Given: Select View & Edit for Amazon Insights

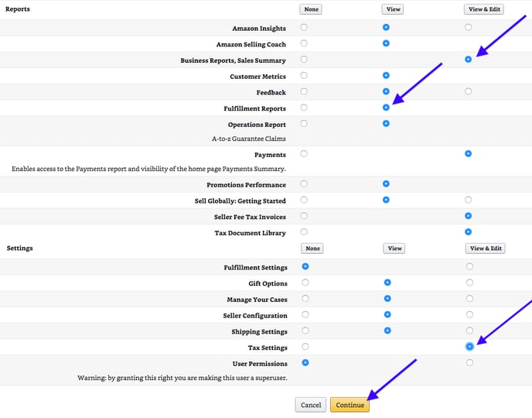Looking at the screenshot, I should pyautogui.click(x=469, y=27).
